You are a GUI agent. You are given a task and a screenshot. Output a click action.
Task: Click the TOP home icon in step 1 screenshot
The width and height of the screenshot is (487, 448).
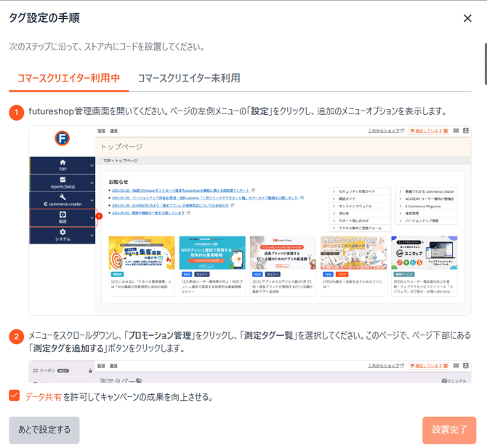pos(63,162)
